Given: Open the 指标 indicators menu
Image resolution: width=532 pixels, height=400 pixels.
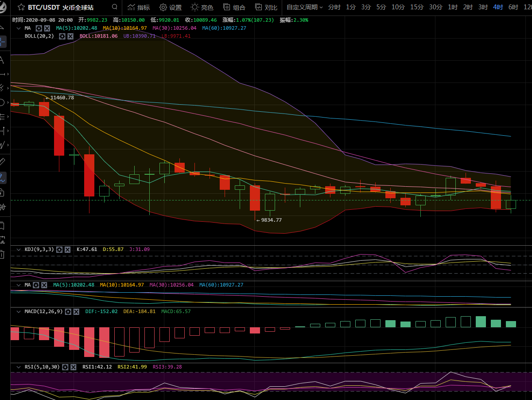Looking at the screenshot, I should pos(139,8).
